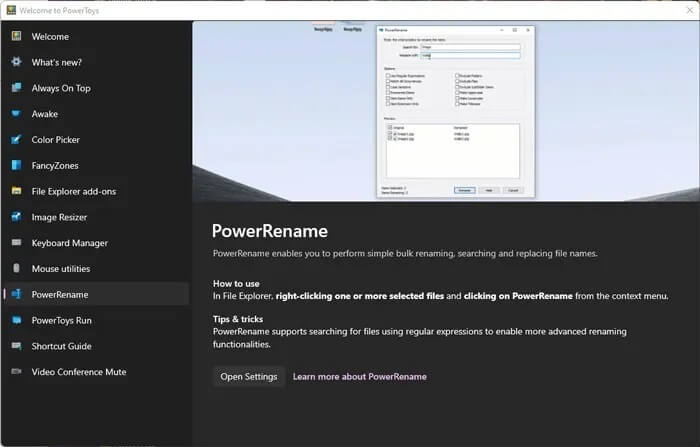Viewport: 700px width, 447px height.
Task: Click the Mouse utilities icon
Action: tap(17, 268)
